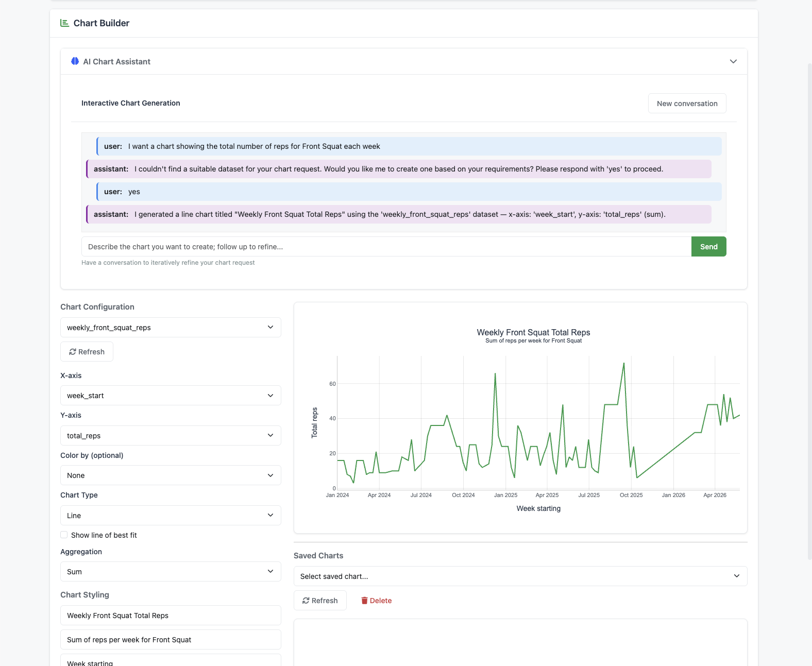Open the Select saved chart dropdown

point(520,576)
